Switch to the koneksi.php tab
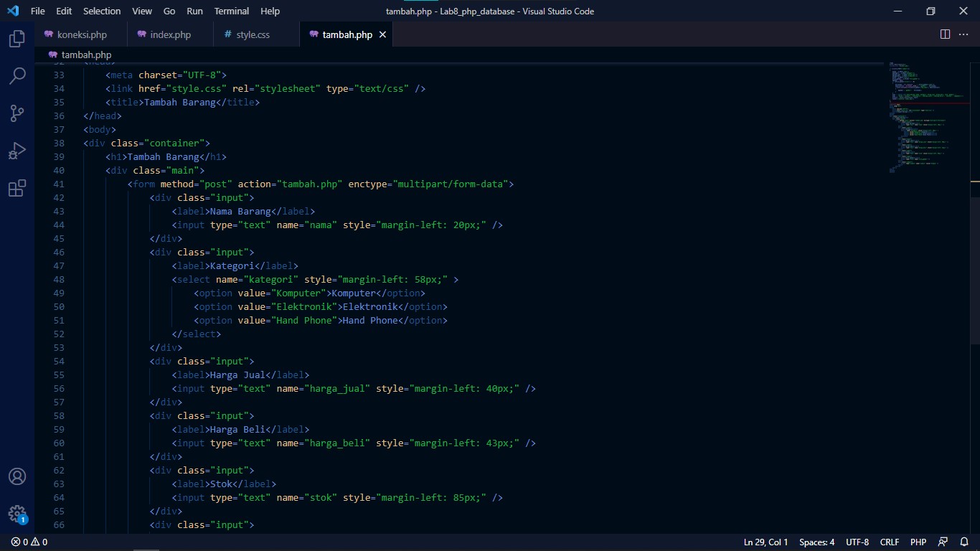Viewport: 980px width, 551px height. (x=81, y=34)
